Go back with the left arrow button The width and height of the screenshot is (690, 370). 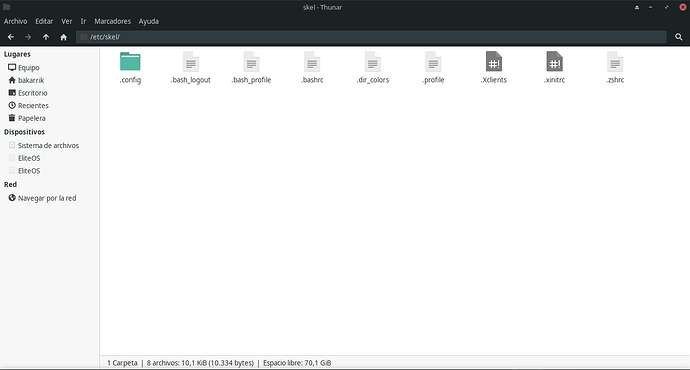click(x=11, y=37)
